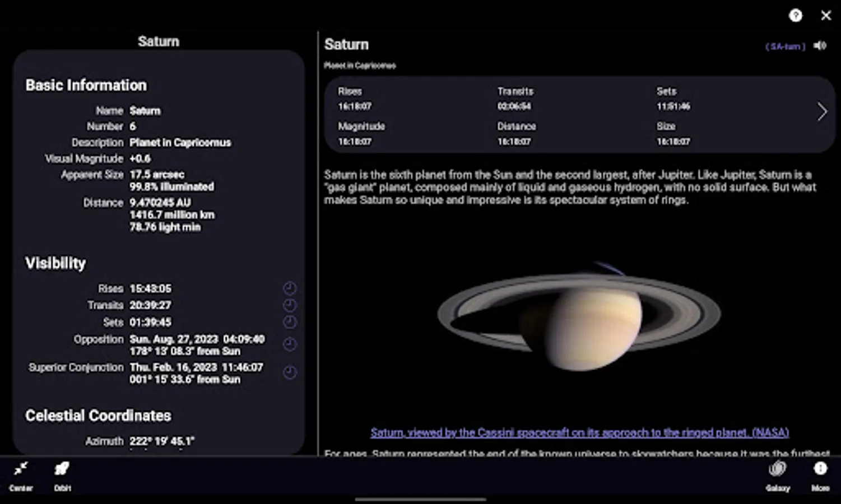841x504 pixels.
Task: Expand the Rises/Transits/Sets panel with the chevron
Action: (x=821, y=111)
